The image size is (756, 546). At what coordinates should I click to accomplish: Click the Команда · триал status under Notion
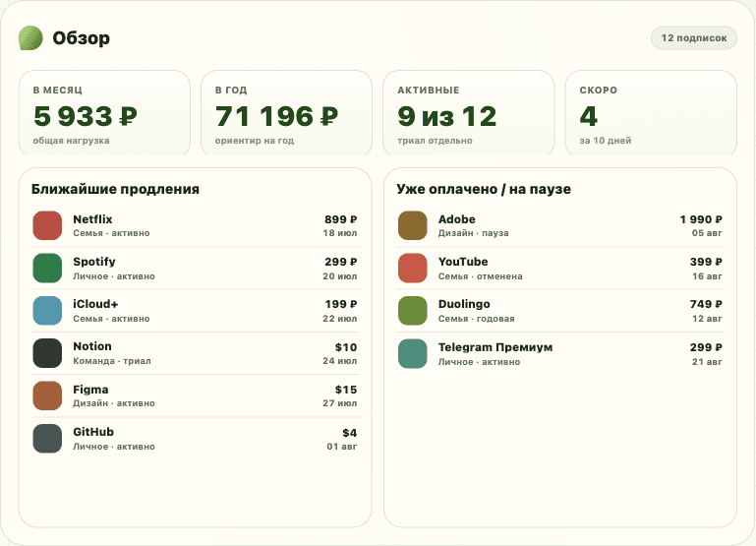tap(112, 361)
